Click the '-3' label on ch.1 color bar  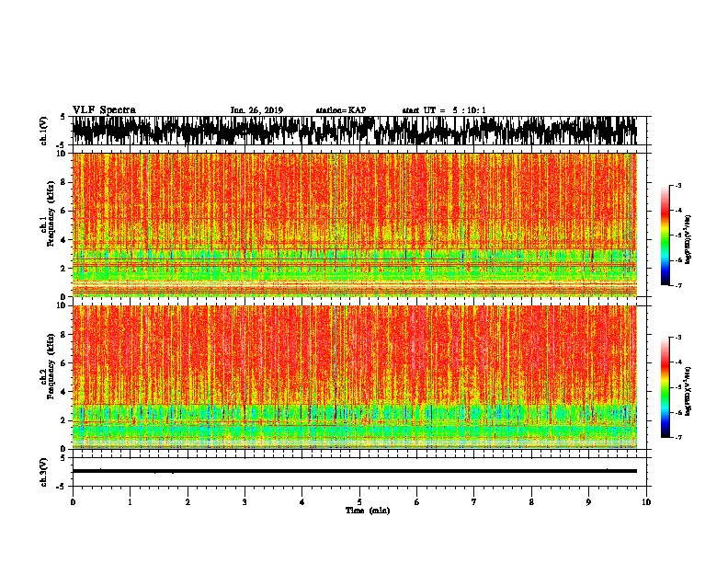pos(677,185)
